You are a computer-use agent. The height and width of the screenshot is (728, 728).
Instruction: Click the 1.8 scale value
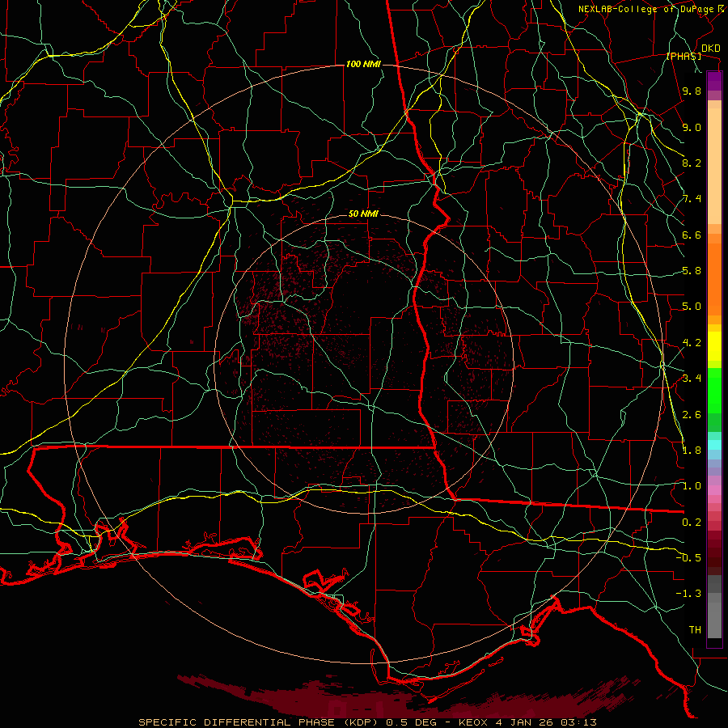(692, 451)
